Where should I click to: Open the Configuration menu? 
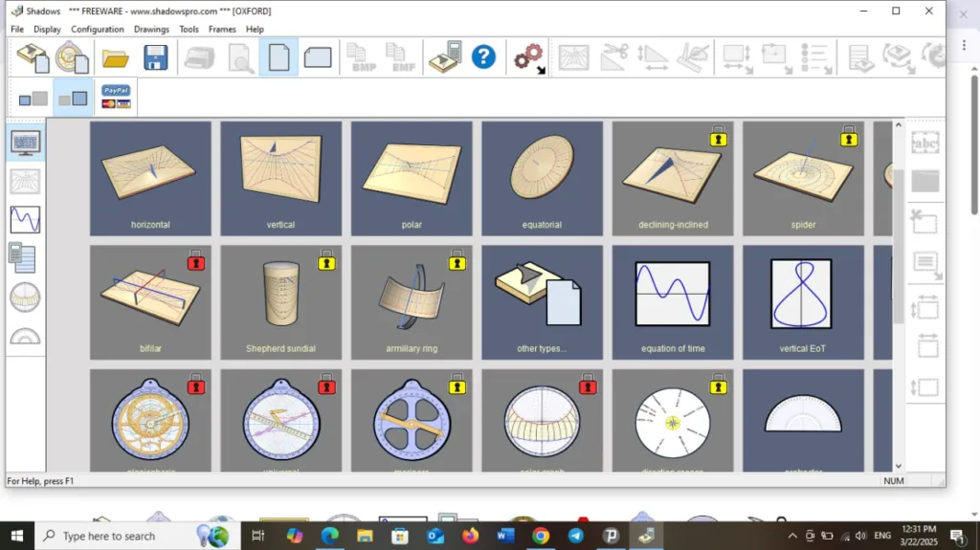pyautogui.click(x=98, y=30)
